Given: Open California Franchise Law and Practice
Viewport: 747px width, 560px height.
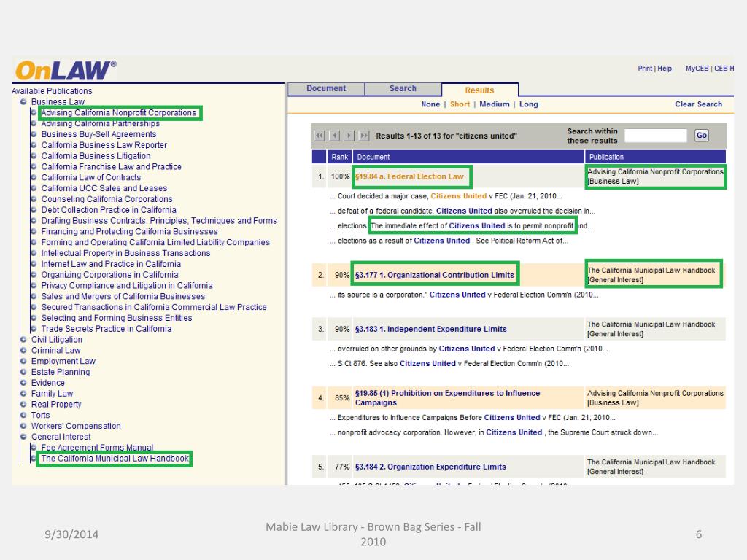Looking at the screenshot, I should (111, 167).
